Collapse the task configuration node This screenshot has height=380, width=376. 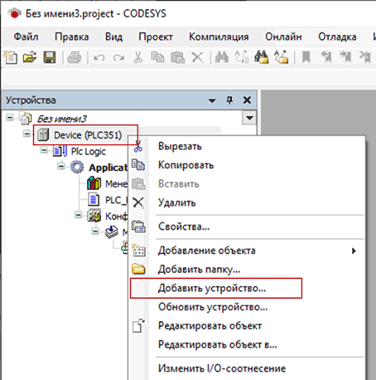point(78,215)
